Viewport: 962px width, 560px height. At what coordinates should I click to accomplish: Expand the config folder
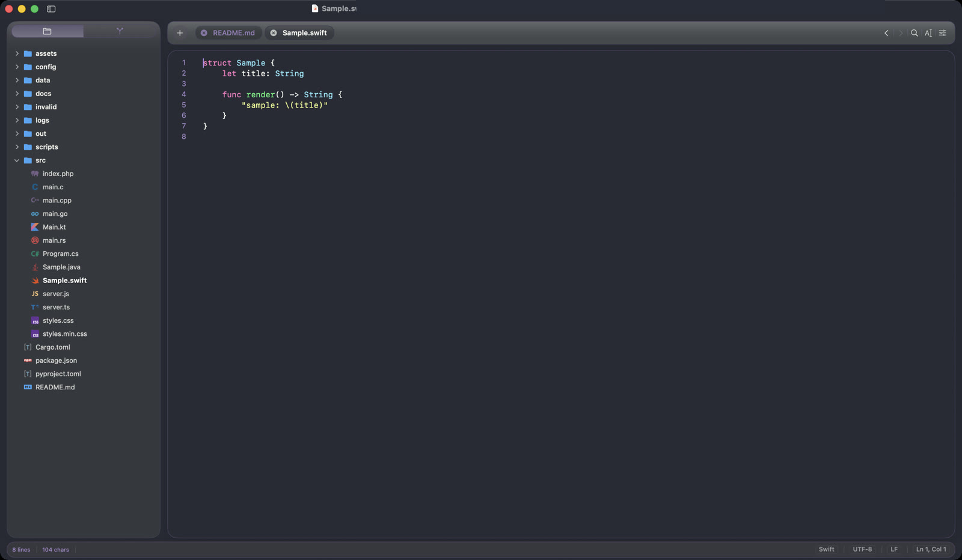(x=17, y=67)
